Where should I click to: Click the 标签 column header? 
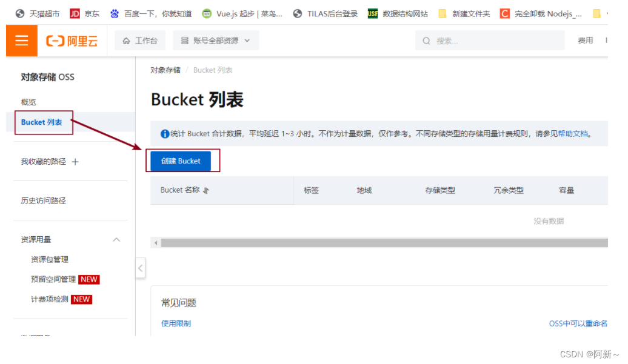[x=311, y=190]
